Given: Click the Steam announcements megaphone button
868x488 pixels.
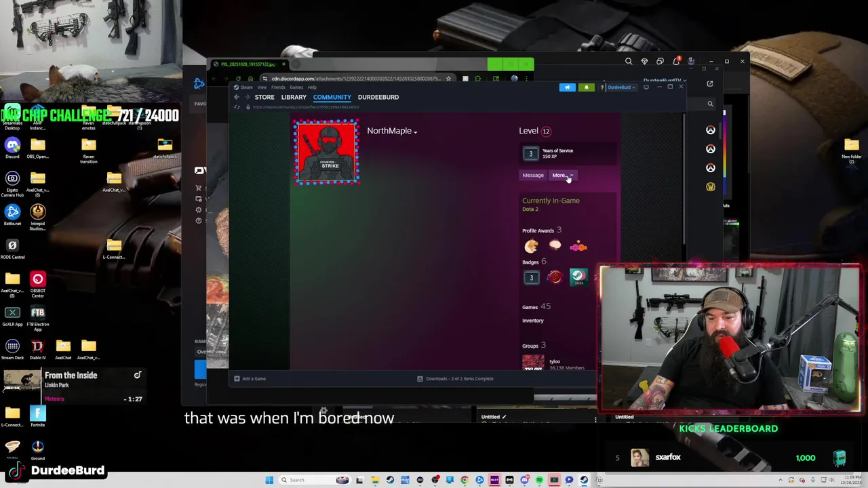Looking at the screenshot, I should click(568, 87).
